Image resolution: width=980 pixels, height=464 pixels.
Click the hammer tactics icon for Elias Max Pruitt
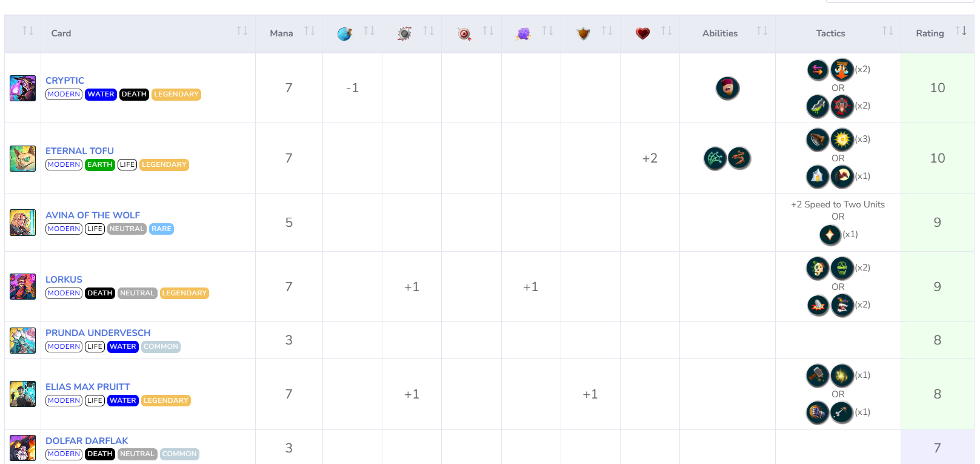(818, 376)
